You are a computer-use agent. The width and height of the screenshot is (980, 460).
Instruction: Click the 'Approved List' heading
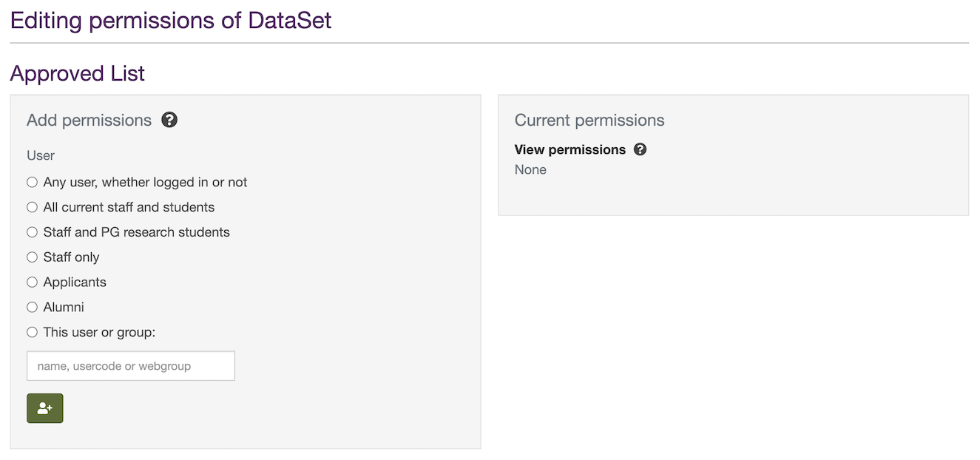pyautogui.click(x=78, y=73)
